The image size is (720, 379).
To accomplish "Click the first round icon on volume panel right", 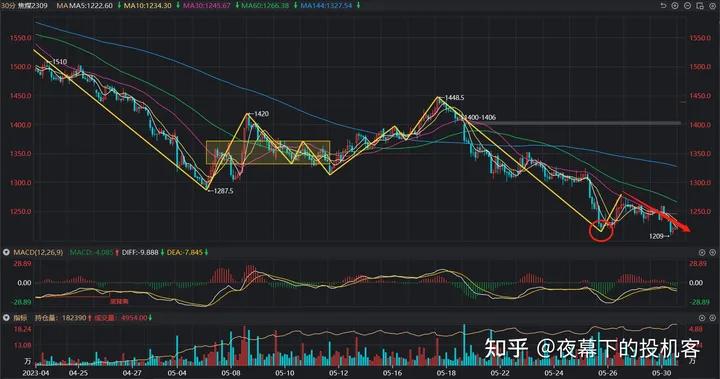I will tap(702, 317).
